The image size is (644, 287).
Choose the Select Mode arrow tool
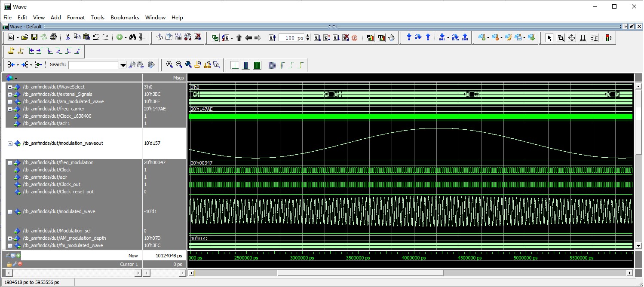pos(549,38)
